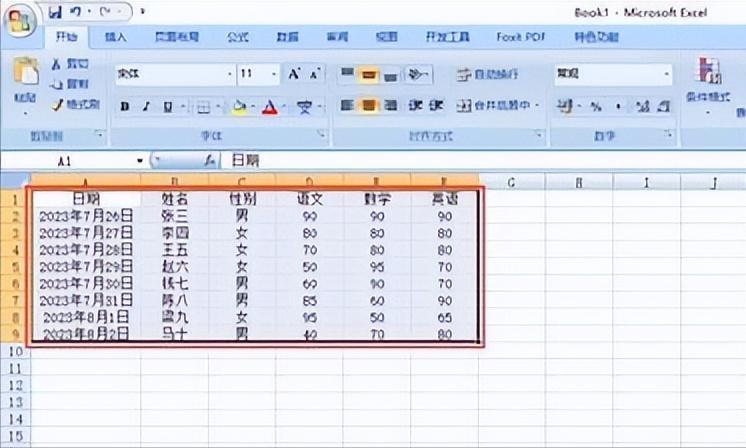Expand the font color dropdown arrow
Screen dimensions: 746x448
pos(284,107)
